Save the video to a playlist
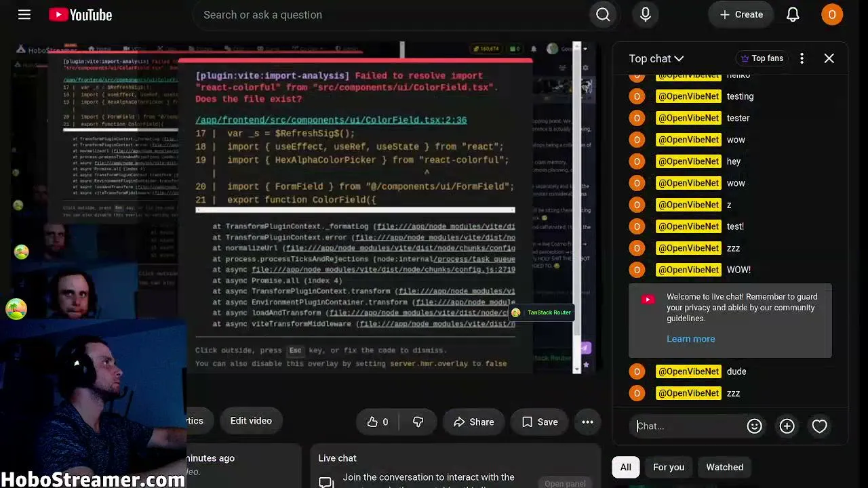Viewport: 868px width, 488px height. [x=540, y=422]
